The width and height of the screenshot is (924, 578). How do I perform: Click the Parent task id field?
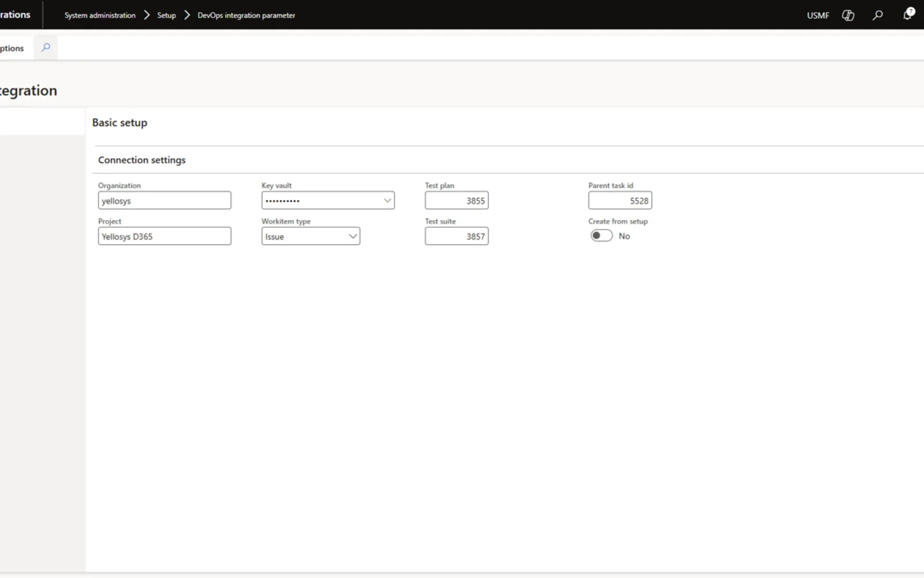pos(620,201)
